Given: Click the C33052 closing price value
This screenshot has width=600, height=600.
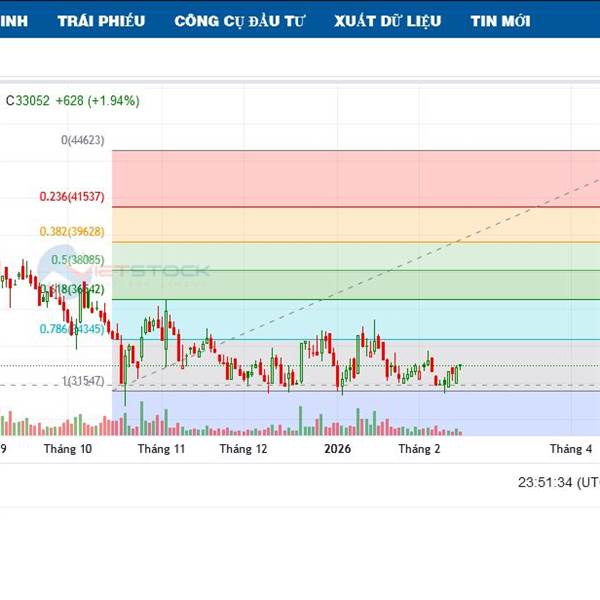Looking at the screenshot, I should click(x=28, y=101).
